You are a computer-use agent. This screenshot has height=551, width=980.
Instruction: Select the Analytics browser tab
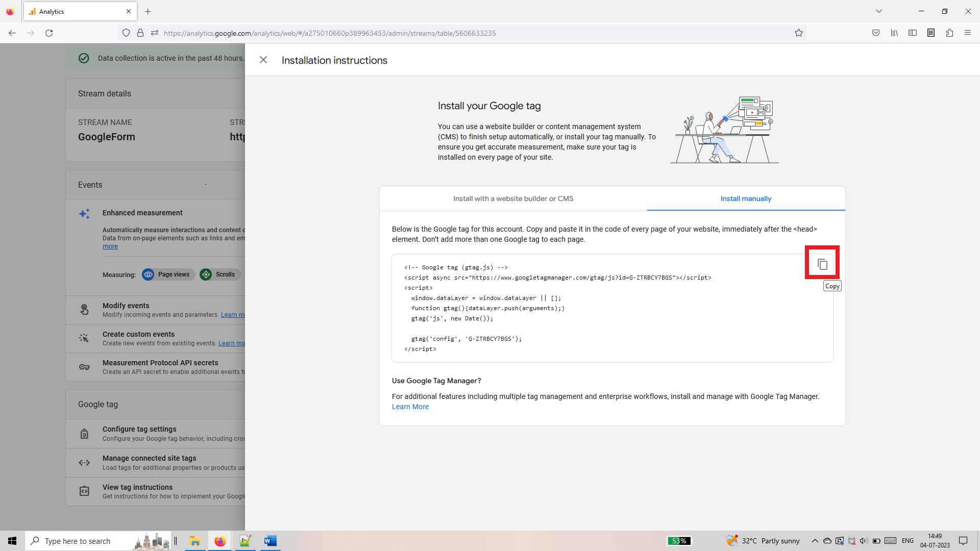80,11
